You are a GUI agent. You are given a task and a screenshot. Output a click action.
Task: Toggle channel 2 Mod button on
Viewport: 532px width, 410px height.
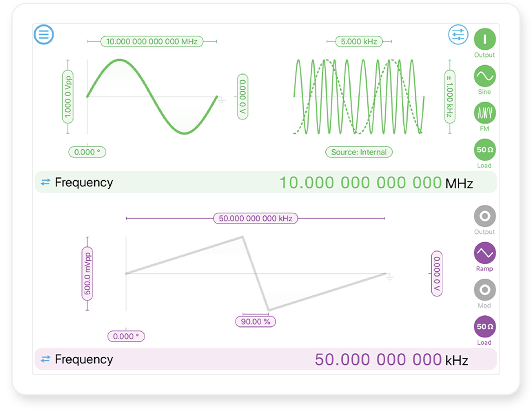[x=485, y=290]
